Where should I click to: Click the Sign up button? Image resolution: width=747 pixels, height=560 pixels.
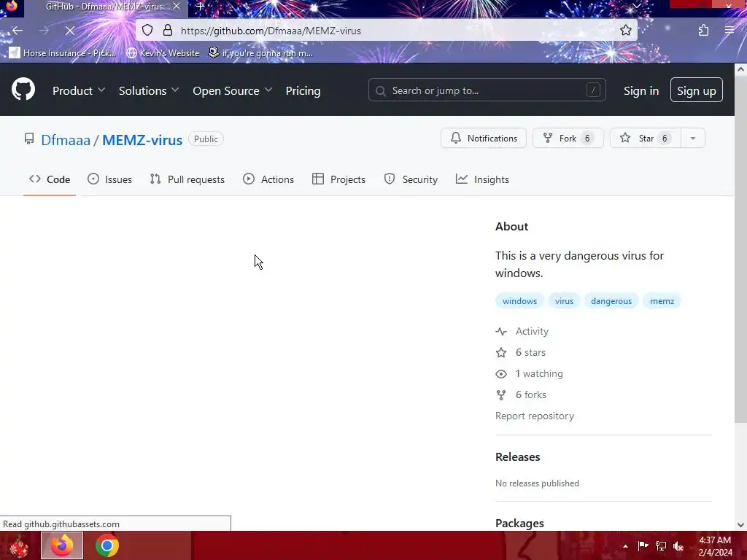[x=696, y=90]
